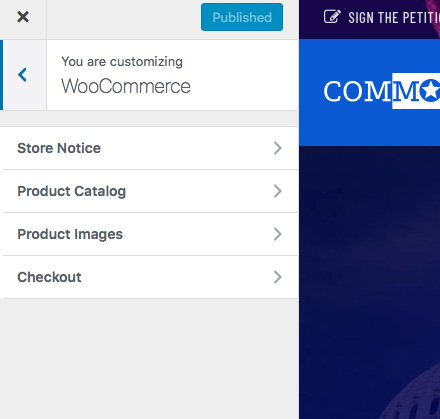The height and width of the screenshot is (419, 440).
Task: Go back using the blue left chevron
Action: [23, 75]
